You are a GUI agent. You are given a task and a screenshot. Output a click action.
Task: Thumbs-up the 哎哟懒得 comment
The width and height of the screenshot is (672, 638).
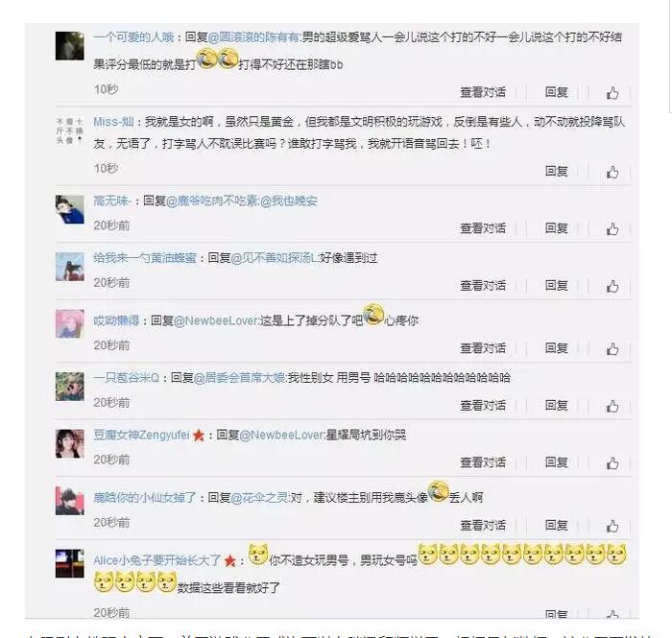(x=612, y=348)
